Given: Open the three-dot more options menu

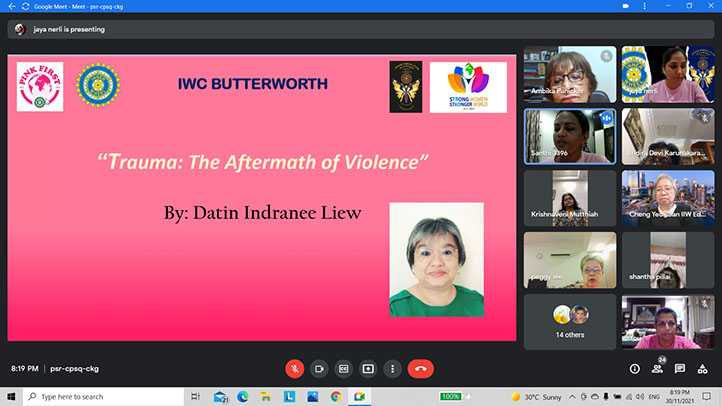Looking at the screenshot, I should [393, 368].
